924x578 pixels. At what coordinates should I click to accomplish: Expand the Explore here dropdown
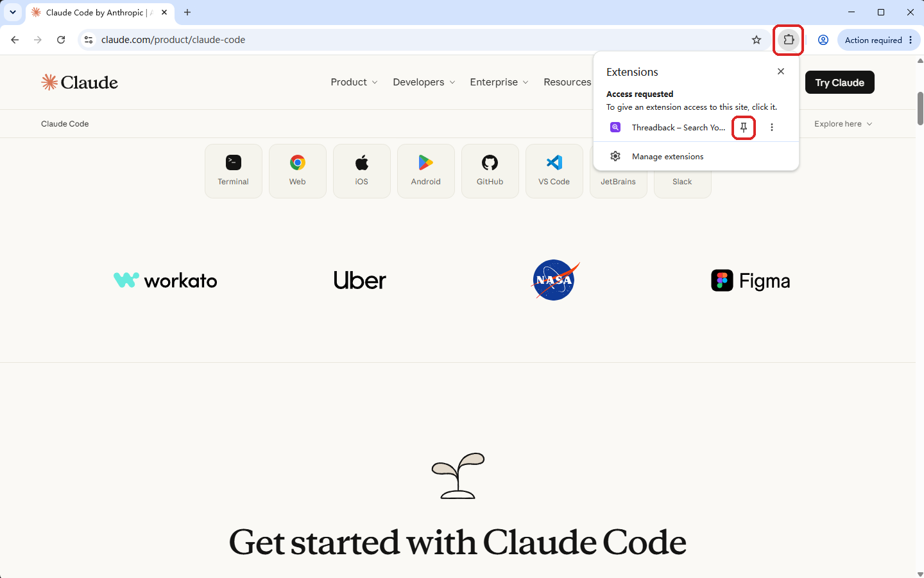point(843,124)
